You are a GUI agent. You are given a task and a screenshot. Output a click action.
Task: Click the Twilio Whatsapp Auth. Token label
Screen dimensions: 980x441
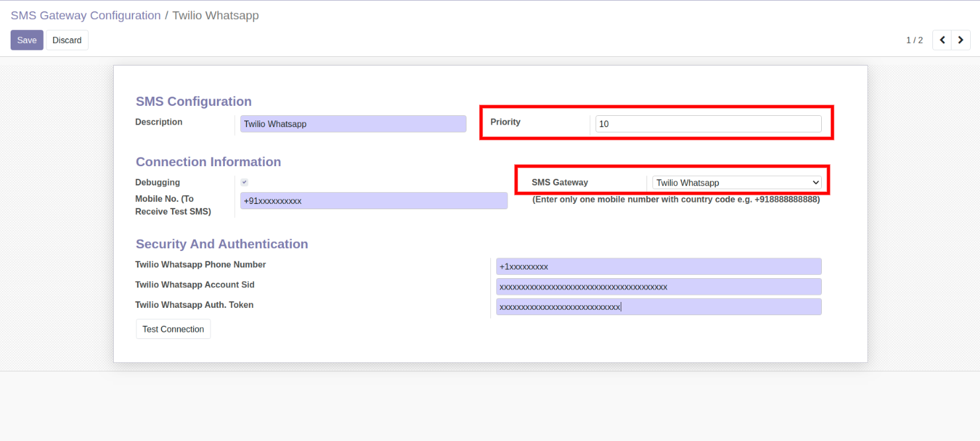[x=195, y=305]
